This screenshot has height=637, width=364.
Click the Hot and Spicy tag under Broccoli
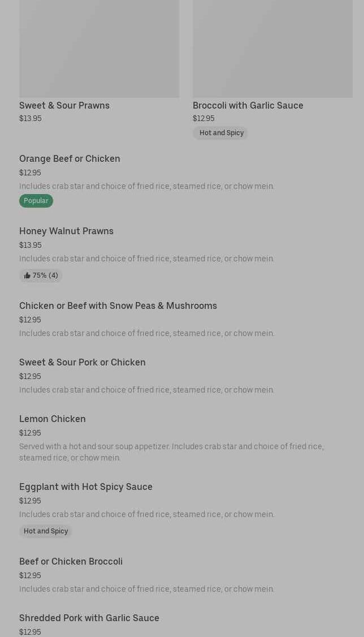221,133
